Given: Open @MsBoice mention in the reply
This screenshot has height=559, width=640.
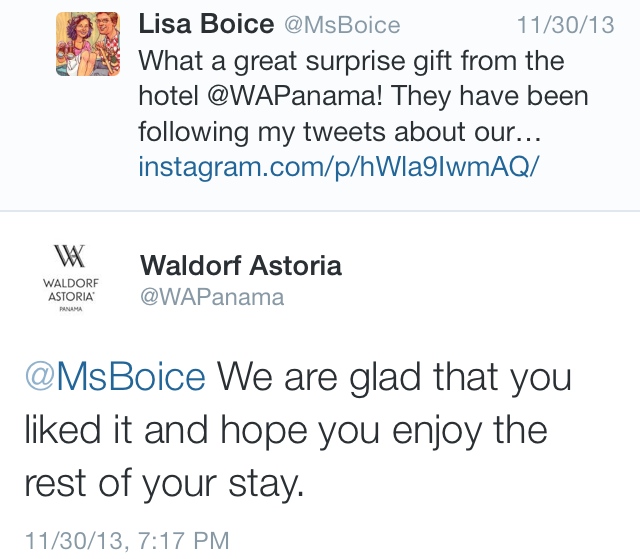Looking at the screenshot, I should [115, 378].
